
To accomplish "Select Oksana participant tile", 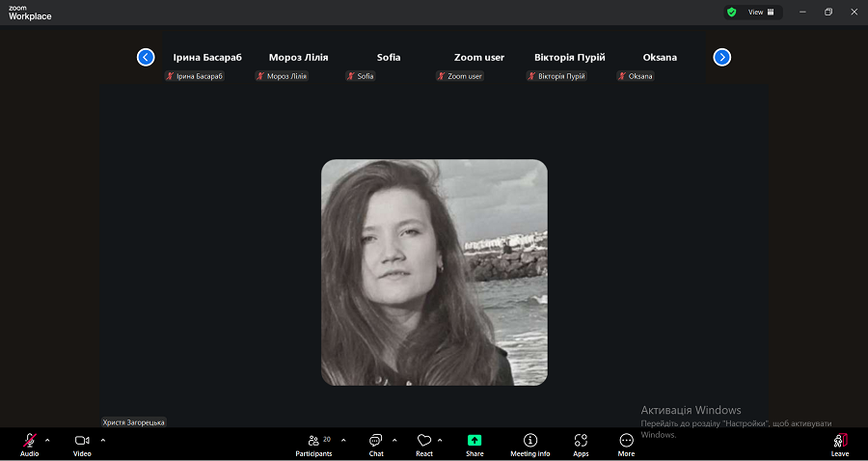I will coord(660,58).
